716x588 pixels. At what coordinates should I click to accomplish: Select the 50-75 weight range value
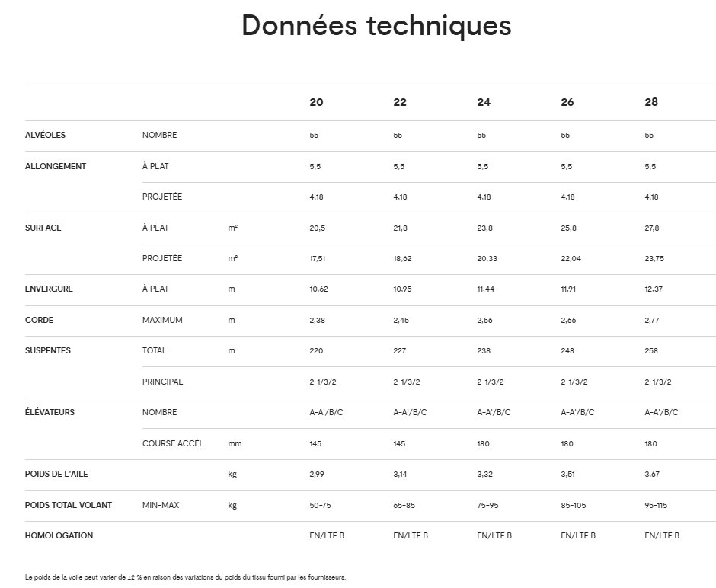[x=321, y=505]
